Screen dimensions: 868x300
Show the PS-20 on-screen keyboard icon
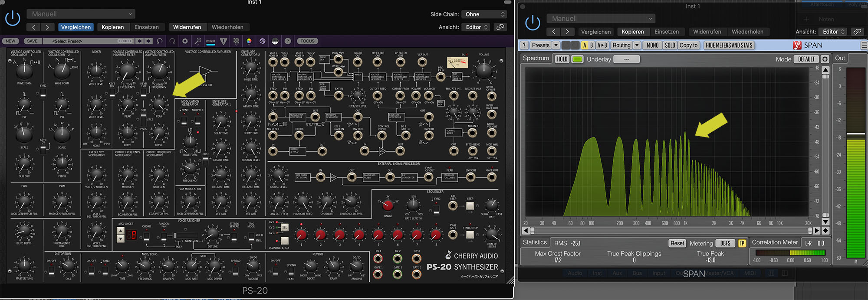click(275, 41)
